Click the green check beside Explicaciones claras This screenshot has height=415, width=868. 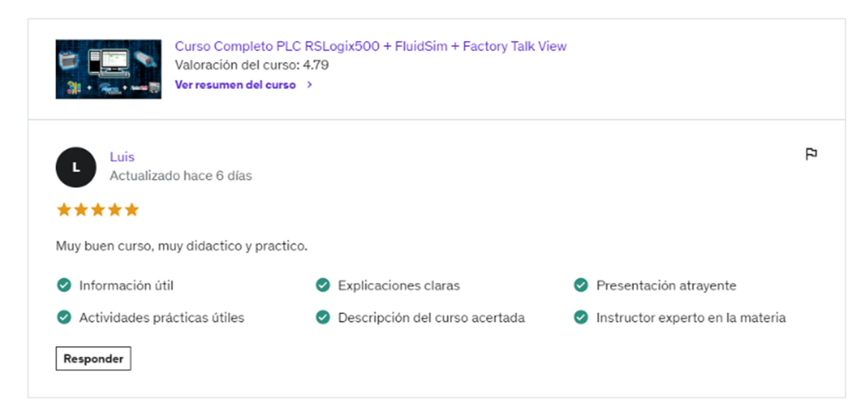coord(322,285)
